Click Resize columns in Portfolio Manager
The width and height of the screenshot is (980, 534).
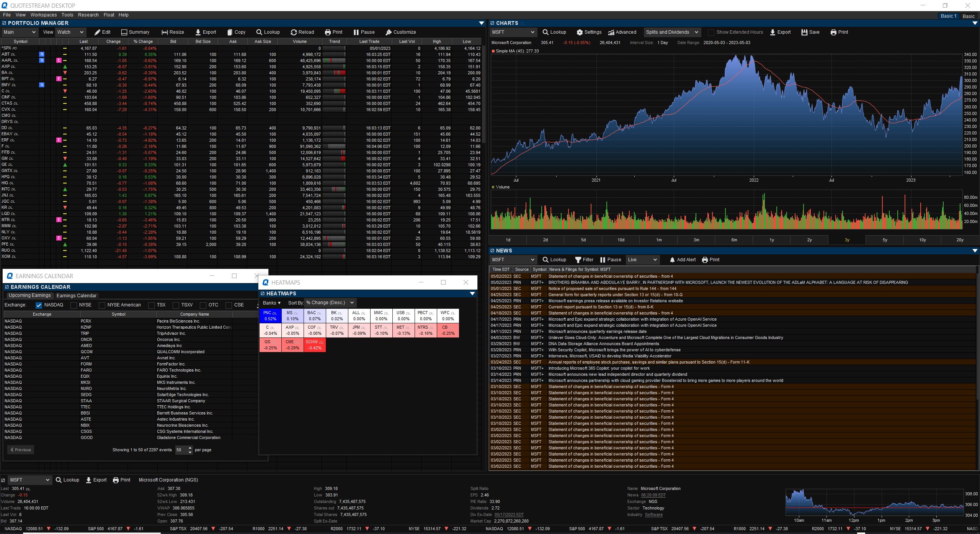coord(173,32)
